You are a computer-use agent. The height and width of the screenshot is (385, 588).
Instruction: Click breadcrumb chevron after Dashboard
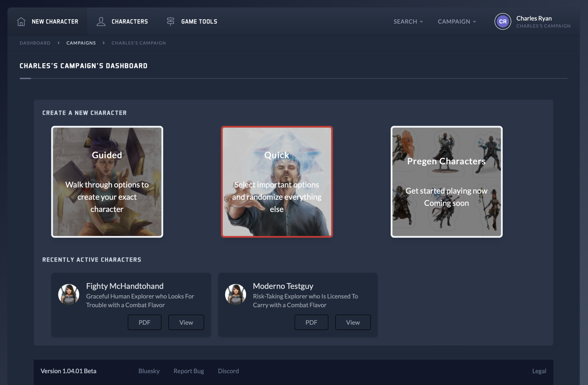point(59,43)
